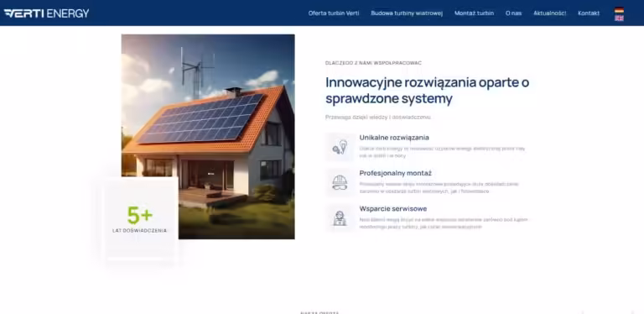Go to the Montaż turbin page
The height and width of the screenshot is (314, 644).
(474, 13)
